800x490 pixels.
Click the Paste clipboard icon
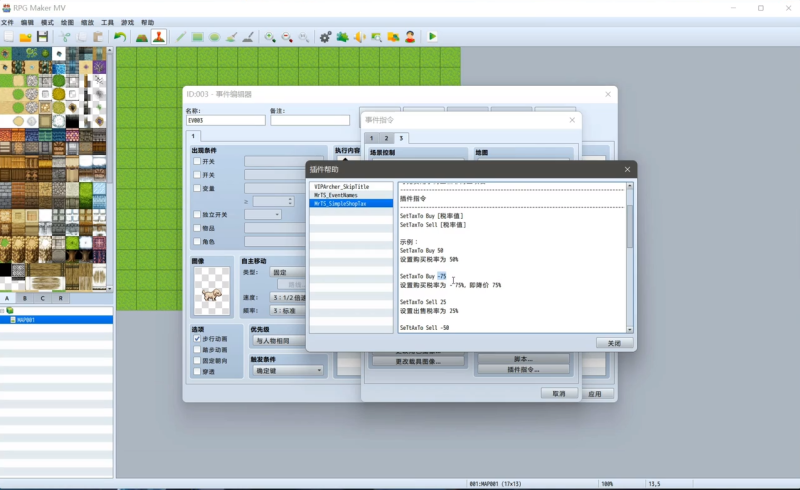98,37
